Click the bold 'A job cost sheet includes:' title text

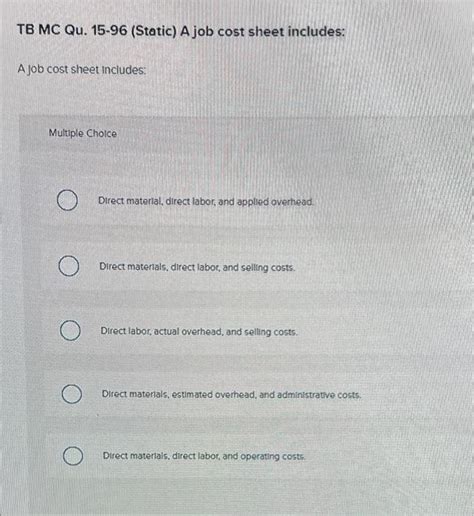click(x=262, y=32)
